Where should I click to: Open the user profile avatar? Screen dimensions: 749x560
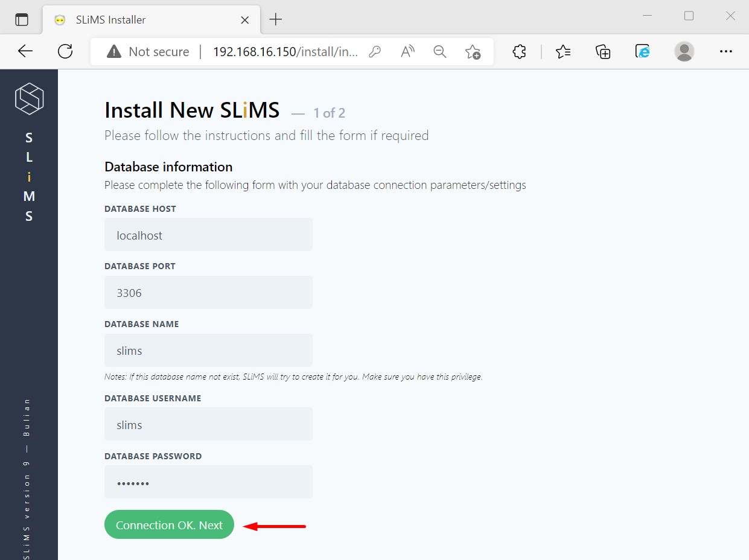click(x=684, y=52)
